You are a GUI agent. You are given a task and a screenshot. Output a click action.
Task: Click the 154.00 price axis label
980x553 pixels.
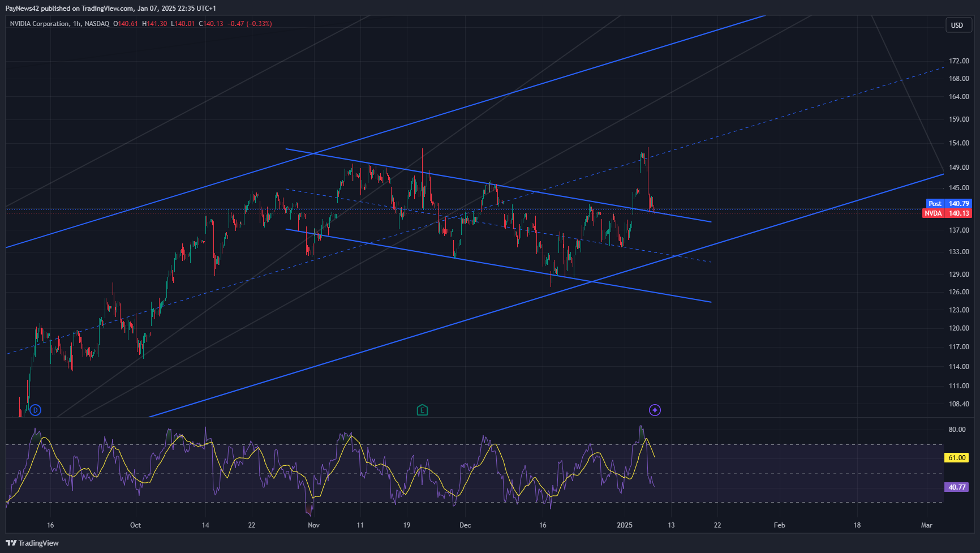959,143
